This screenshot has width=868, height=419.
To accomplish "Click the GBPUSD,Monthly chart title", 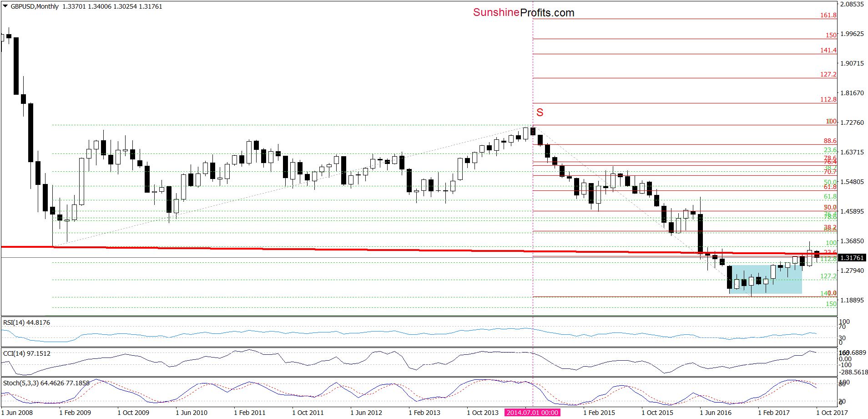I will pyautogui.click(x=35, y=6).
